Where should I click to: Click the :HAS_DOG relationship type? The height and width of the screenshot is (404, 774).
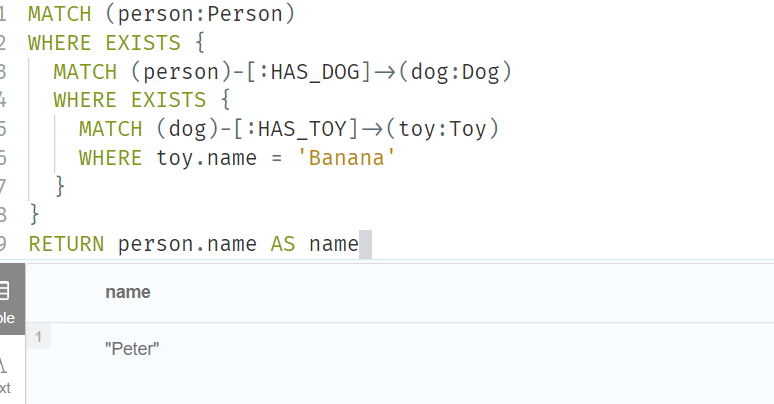[314, 72]
